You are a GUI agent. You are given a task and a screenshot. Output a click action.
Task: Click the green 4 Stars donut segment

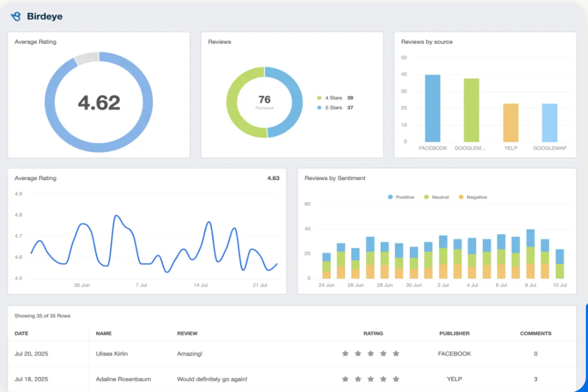[232, 103]
